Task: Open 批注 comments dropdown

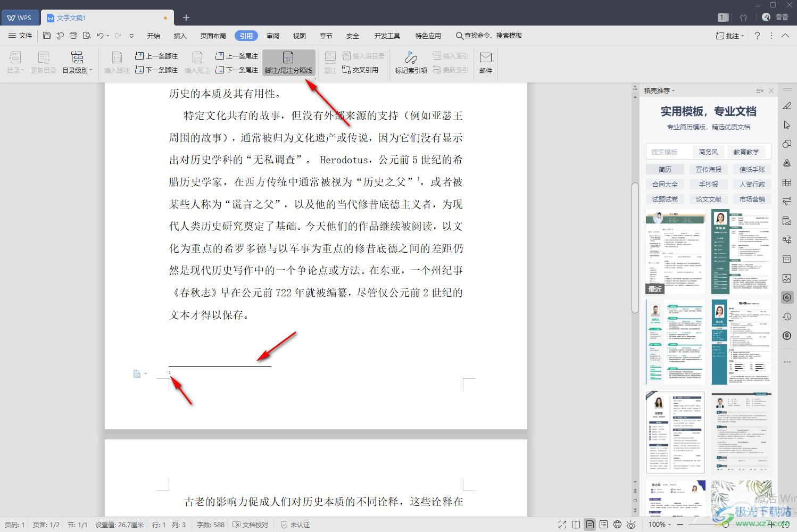Action: (x=730, y=36)
